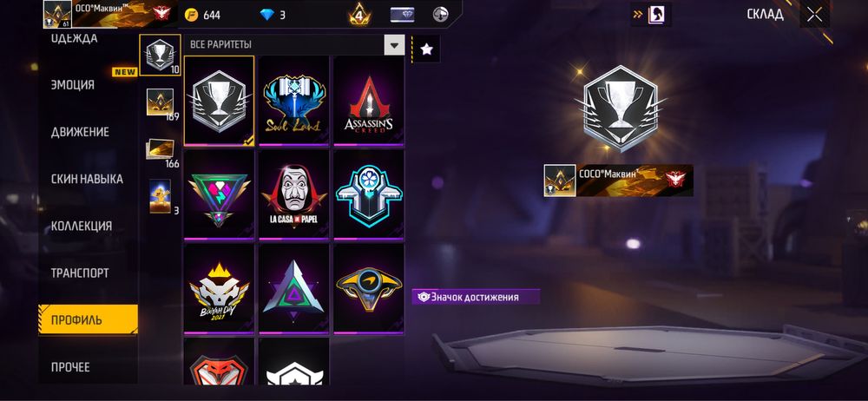Open the banner subcategory with 166 items
868x401 pixels.
coord(161,149)
